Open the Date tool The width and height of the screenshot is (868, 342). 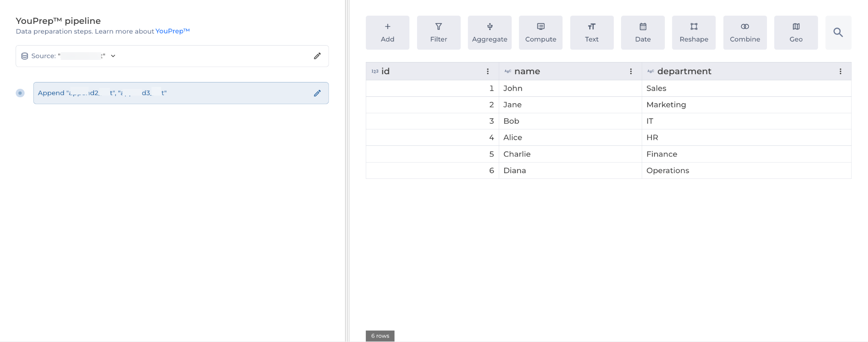pos(643,33)
